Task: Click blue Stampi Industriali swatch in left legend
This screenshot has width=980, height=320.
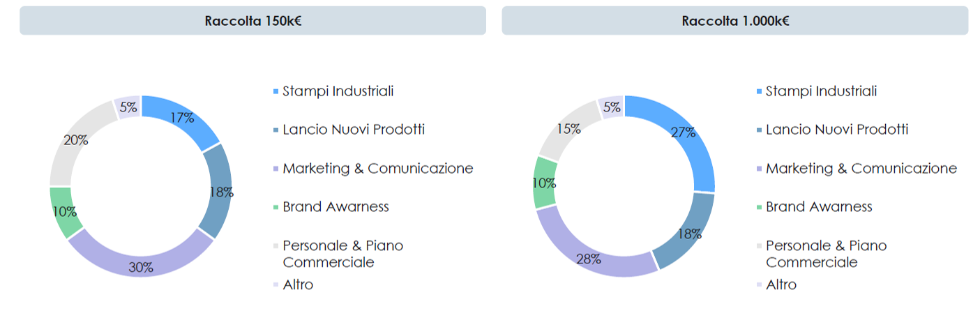Action: 276,91
